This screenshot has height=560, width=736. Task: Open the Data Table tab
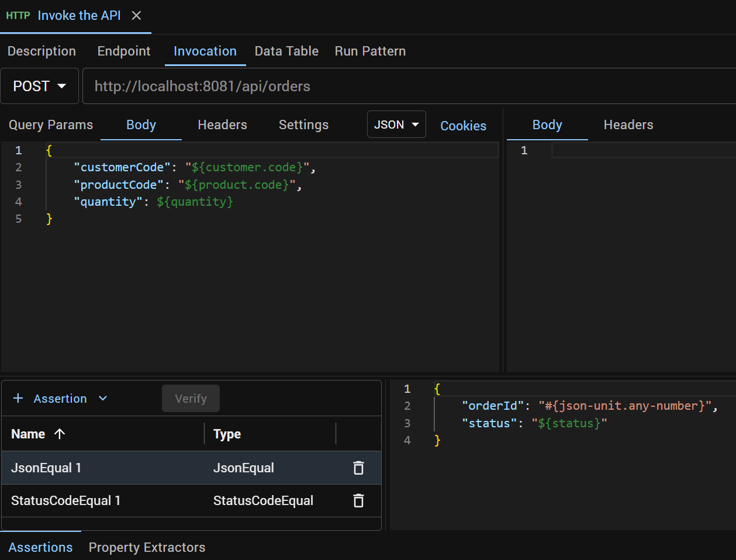tap(286, 51)
